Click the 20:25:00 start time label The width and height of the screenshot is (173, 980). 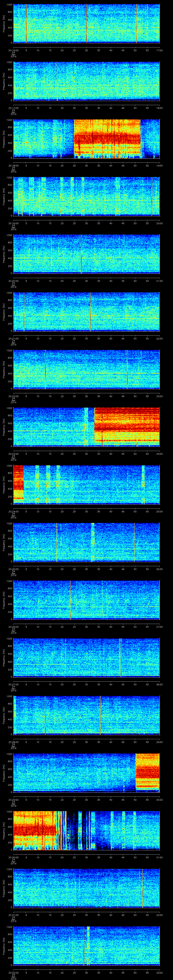(13, 569)
